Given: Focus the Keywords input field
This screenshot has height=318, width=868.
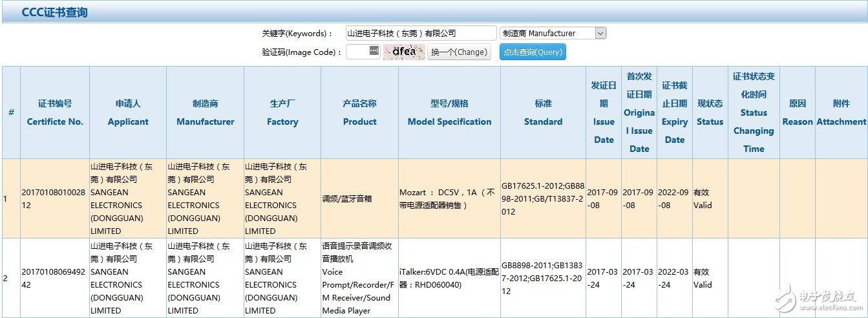Looking at the screenshot, I should coord(420,34).
